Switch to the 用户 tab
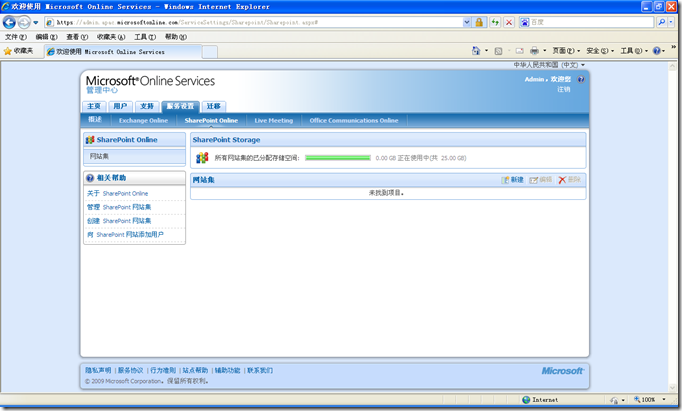 coord(120,106)
